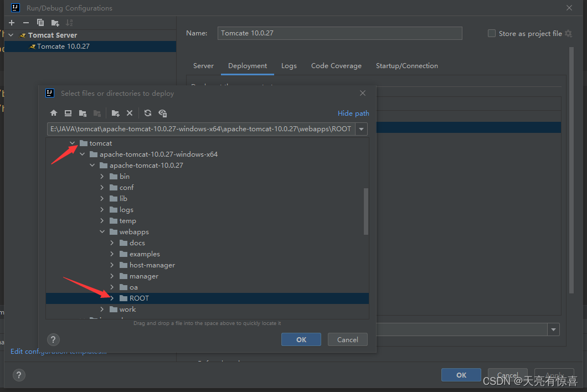The image size is (587, 392).
Task: Expand the conf folder
Action: tap(102, 187)
